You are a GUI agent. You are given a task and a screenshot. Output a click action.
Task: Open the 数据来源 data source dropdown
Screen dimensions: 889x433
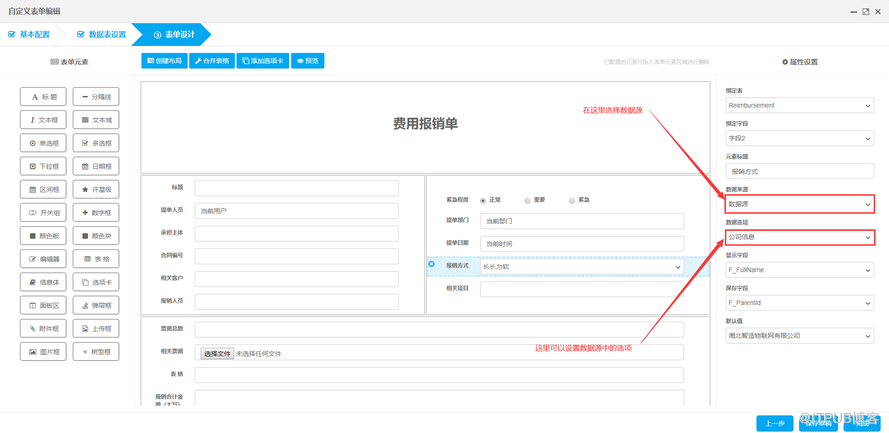click(799, 204)
